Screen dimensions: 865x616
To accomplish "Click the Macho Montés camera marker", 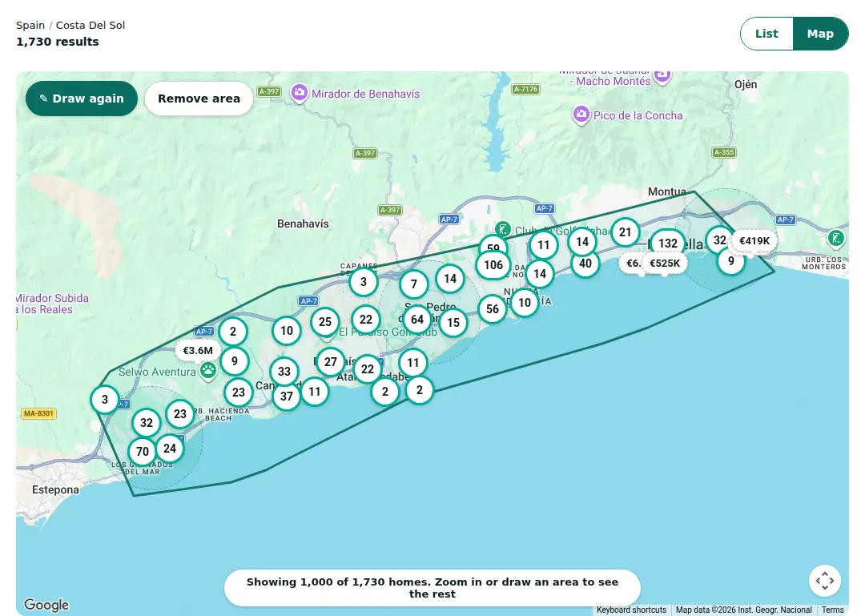I will tap(662, 75).
